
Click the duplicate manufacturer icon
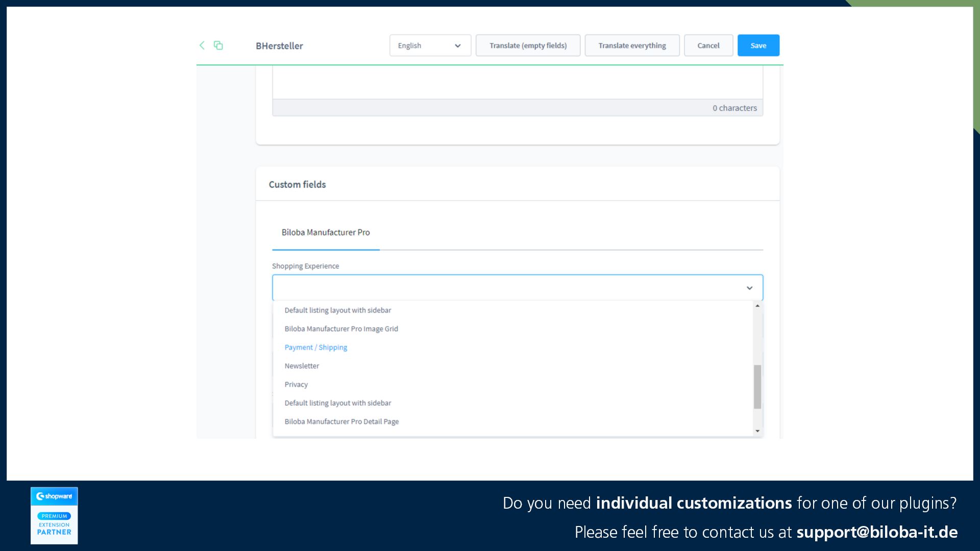(x=218, y=45)
